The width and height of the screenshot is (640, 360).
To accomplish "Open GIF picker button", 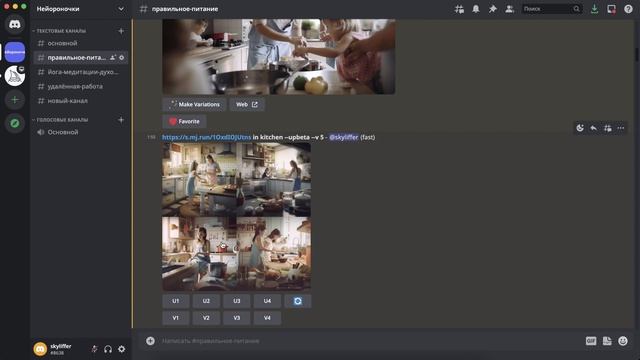I will [x=591, y=341].
